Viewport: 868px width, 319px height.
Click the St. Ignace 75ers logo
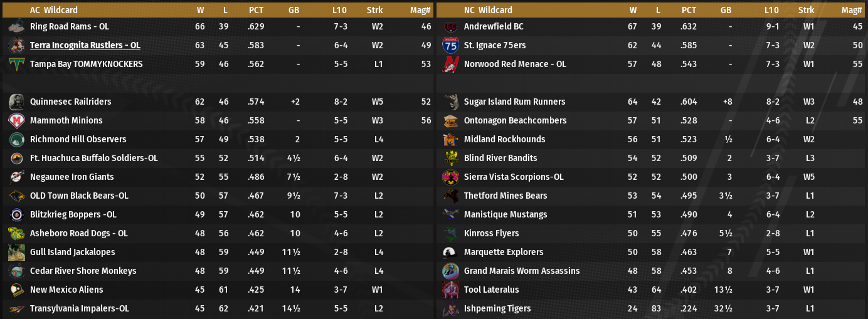pos(450,45)
